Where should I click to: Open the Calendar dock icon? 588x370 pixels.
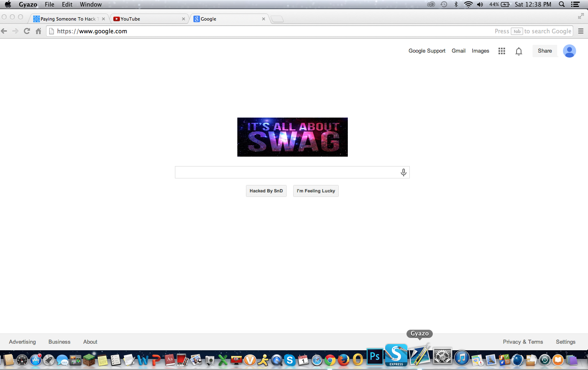(x=303, y=360)
